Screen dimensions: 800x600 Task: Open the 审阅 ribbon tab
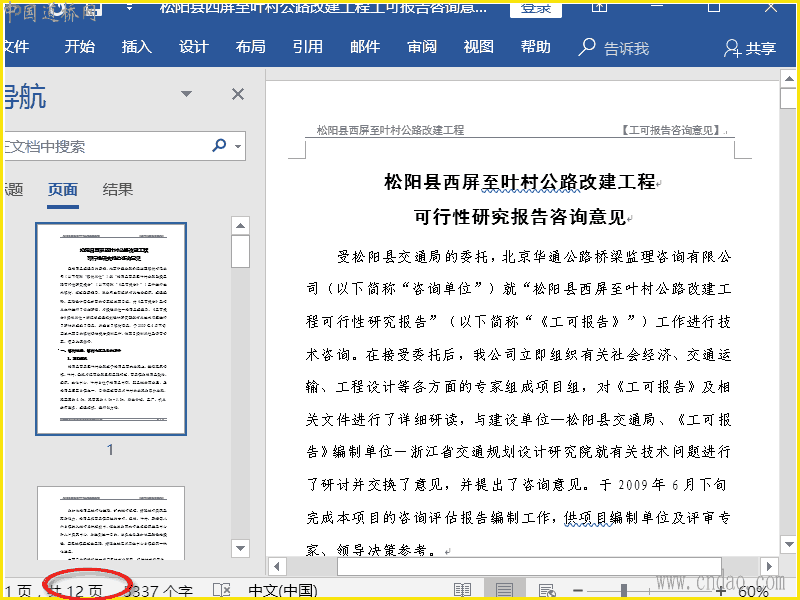pos(422,47)
